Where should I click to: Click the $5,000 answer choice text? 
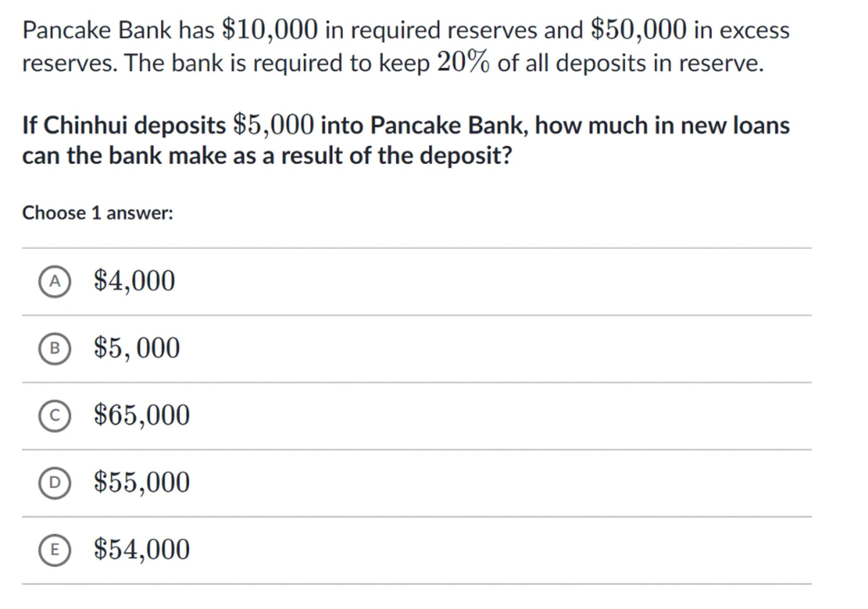tap(136, 348)
